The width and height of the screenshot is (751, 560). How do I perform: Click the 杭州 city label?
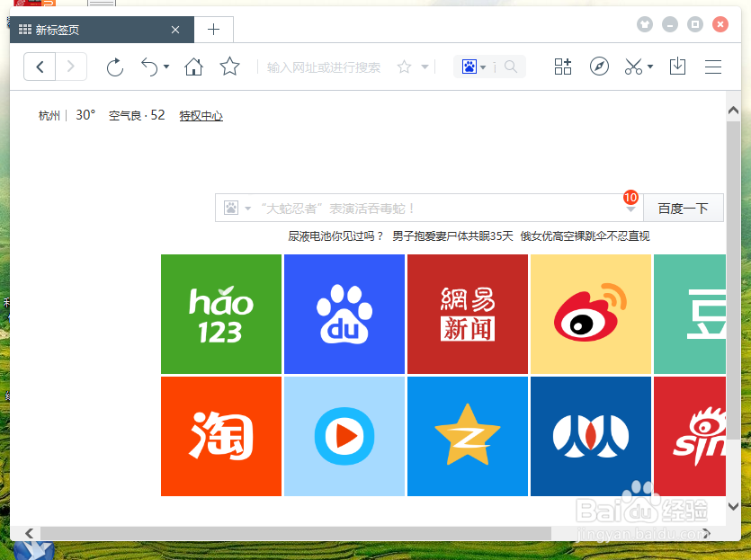49,116
